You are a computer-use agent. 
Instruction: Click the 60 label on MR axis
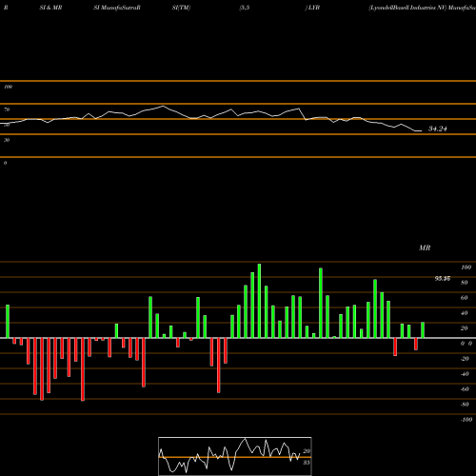465,298
